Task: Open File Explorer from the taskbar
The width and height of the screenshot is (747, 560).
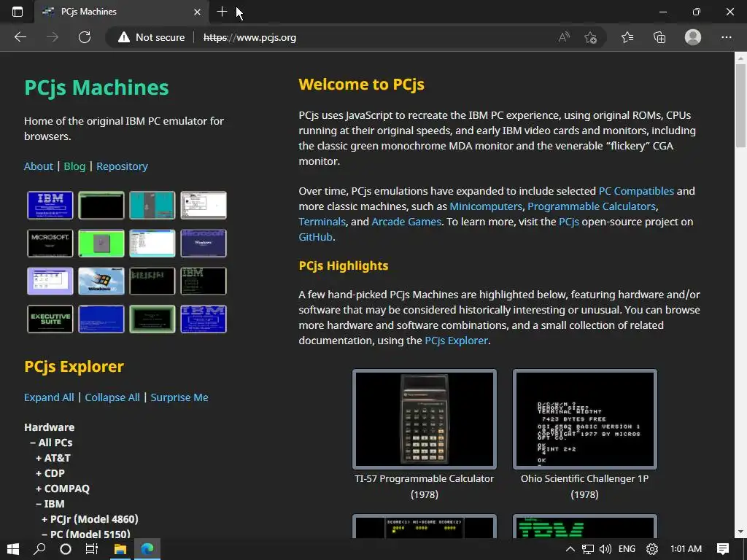Action: click(120, 549)
